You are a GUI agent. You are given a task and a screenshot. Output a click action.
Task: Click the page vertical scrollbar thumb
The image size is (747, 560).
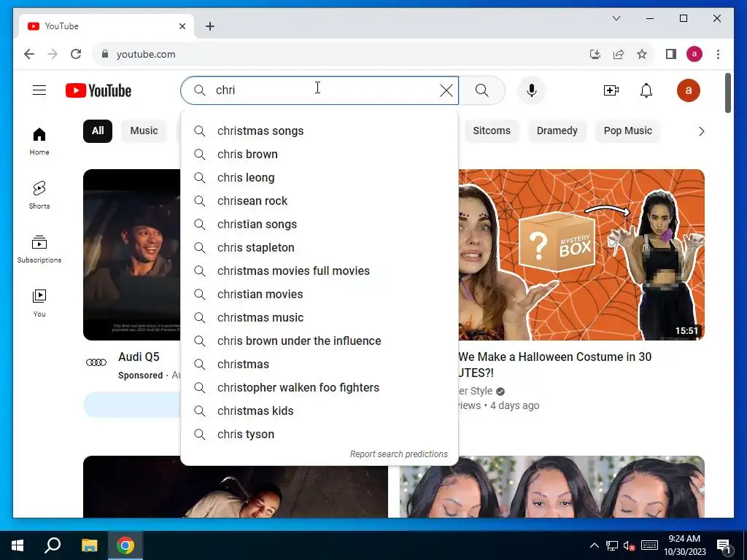click(727, 93)
